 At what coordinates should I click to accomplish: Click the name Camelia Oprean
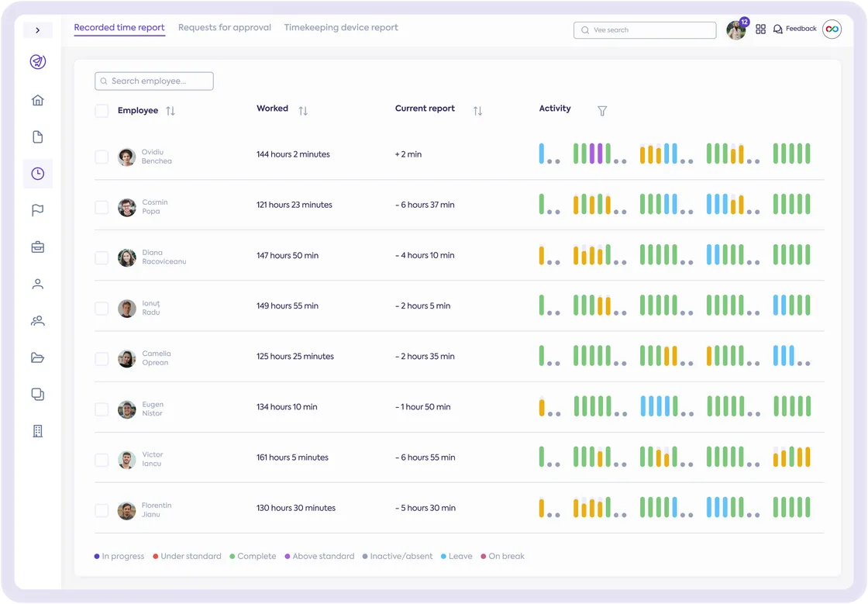click(156, 358)
